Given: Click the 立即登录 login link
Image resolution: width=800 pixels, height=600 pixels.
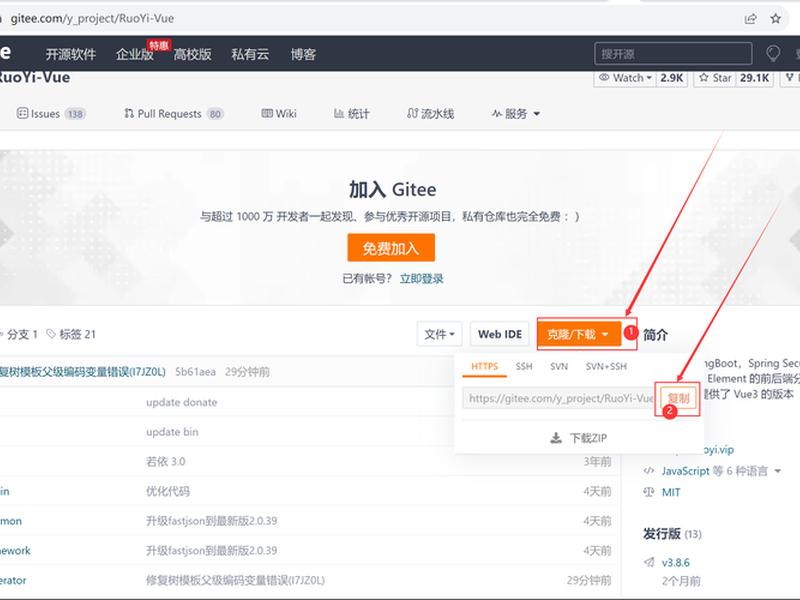Looking at the screenshot, I should pyautogui.click(x=421, y=279).
